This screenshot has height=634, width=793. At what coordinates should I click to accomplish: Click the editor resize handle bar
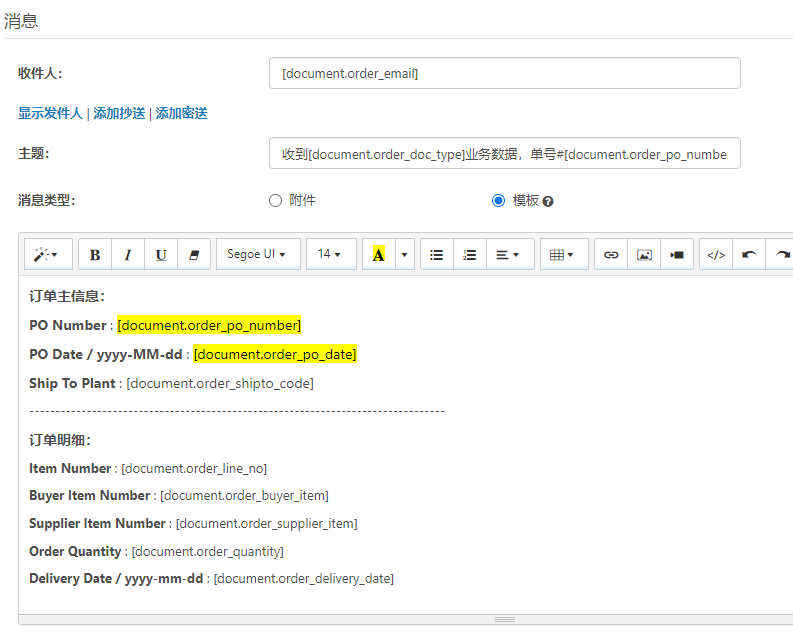(x=505, y=619)
